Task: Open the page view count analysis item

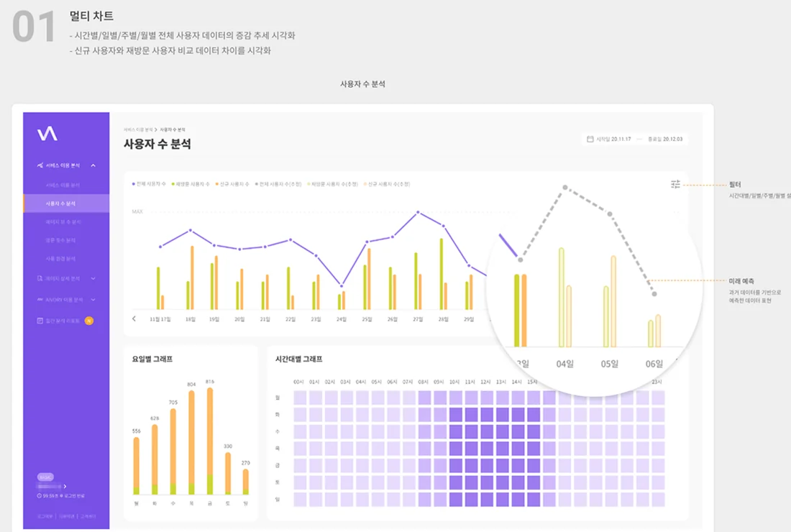Action: click(x=63, y=222)
